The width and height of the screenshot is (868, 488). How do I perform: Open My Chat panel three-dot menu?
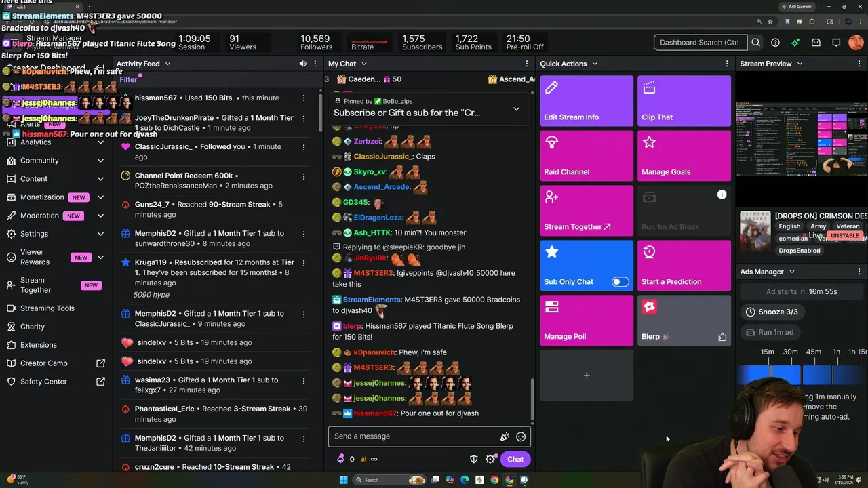526,64
